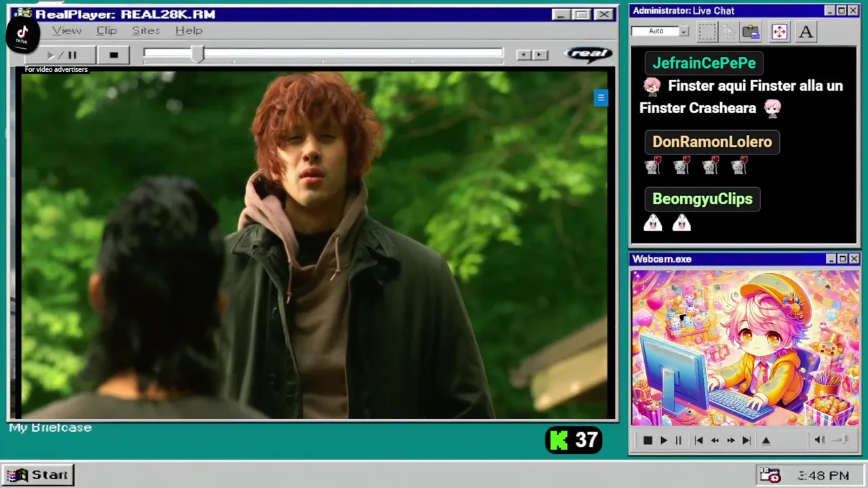
Task: Pause the Webcam.exe playback
Action: point(678,441)
